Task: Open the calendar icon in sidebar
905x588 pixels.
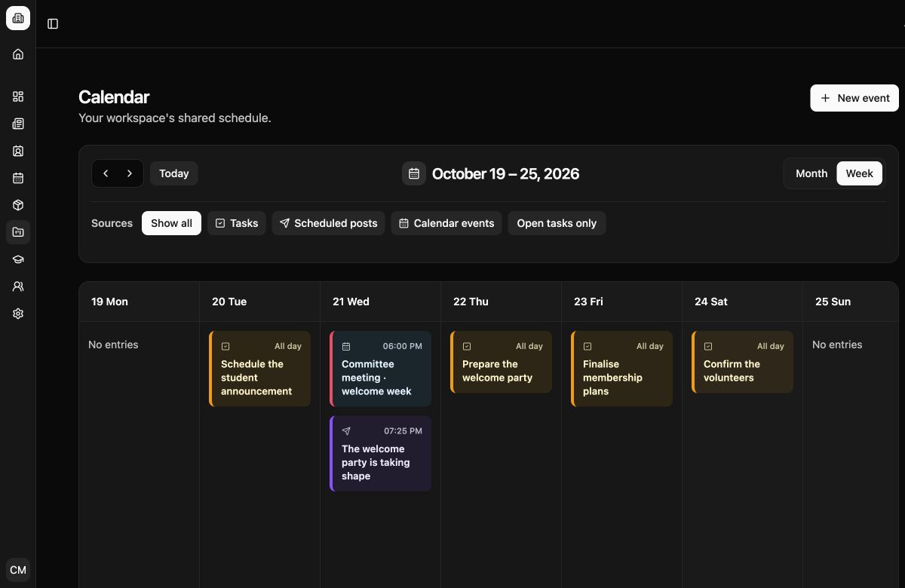Action: click(x=18, y=178)
